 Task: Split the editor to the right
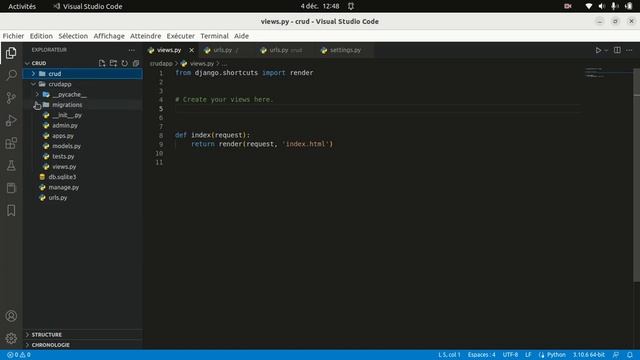tap(617, 50)
